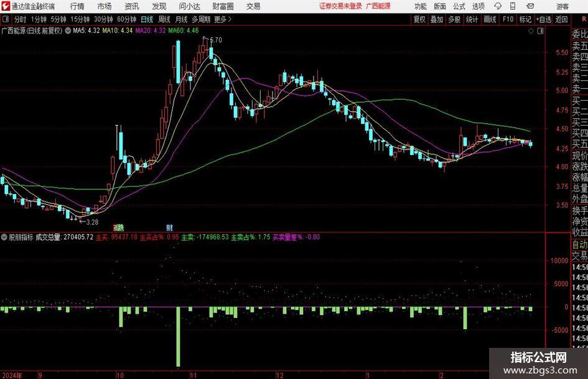Click the red 广西能源 title text in the top bar

pyautogui.click(x=378, y=6)
